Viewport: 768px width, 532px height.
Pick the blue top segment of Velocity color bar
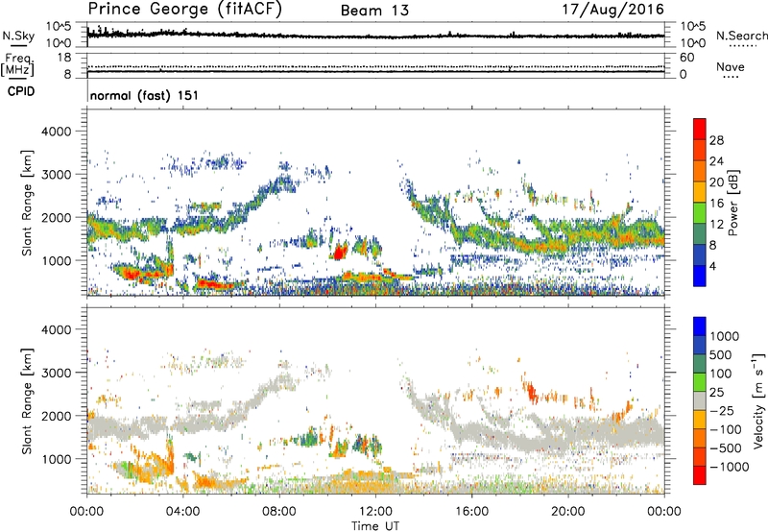pyautogui.click(x=700, y=326)
